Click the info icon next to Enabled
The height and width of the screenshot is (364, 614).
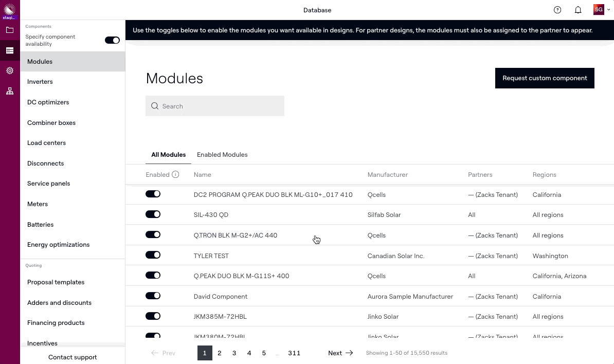point(175,175)
